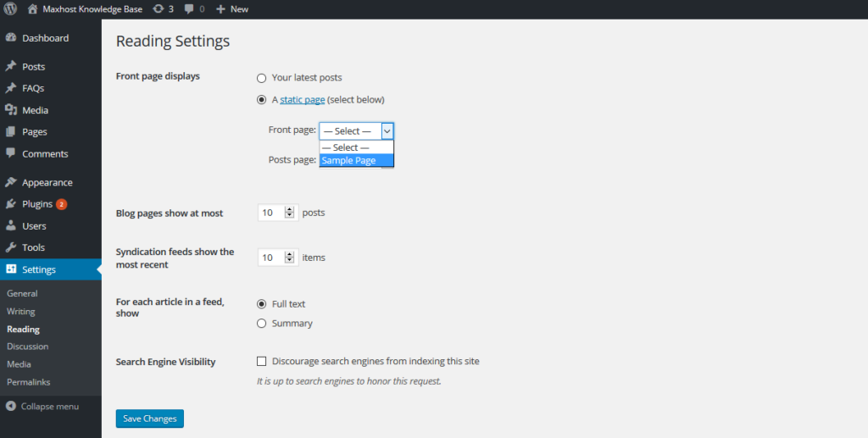Open the Dashboard gauge icon
Screen dimensions: 868x438
[x=11, y=38]
